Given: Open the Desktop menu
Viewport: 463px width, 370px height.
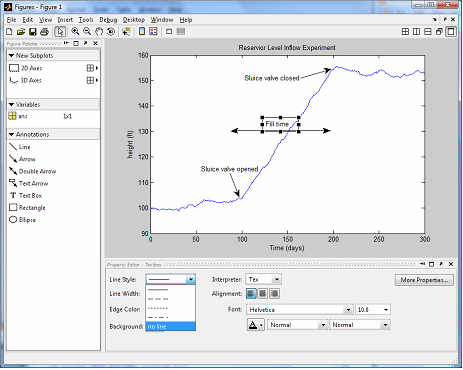Looking at the screenshot, I should pos(134,20).
